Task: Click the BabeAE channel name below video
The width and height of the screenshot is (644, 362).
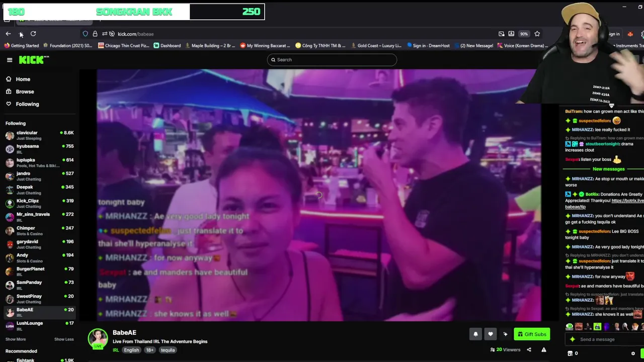Action: pyautogui.click(x=124, y=332)
